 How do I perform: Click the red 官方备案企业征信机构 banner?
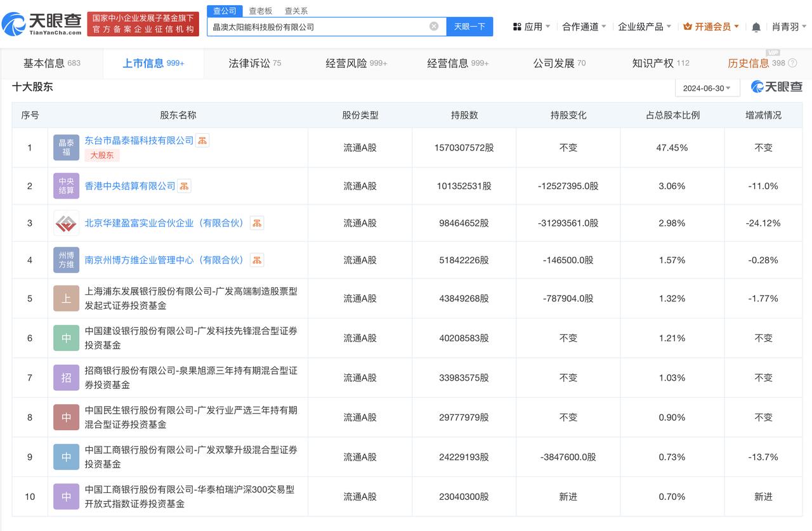[x=143, y=24]
